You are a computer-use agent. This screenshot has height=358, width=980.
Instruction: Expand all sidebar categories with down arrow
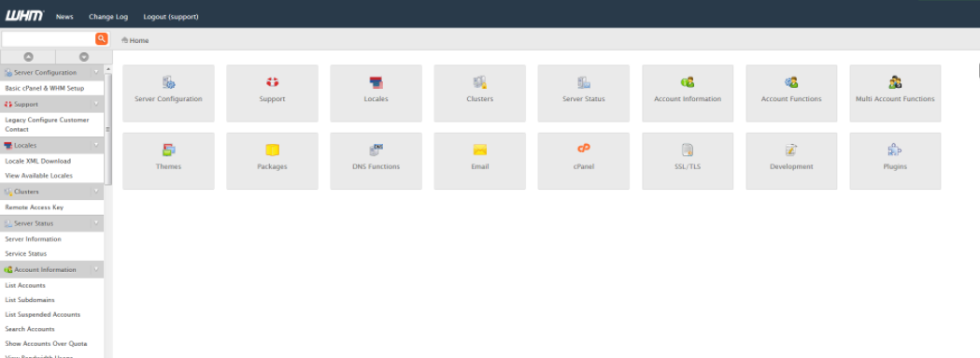pyautogui.click(x=84, y=57)
